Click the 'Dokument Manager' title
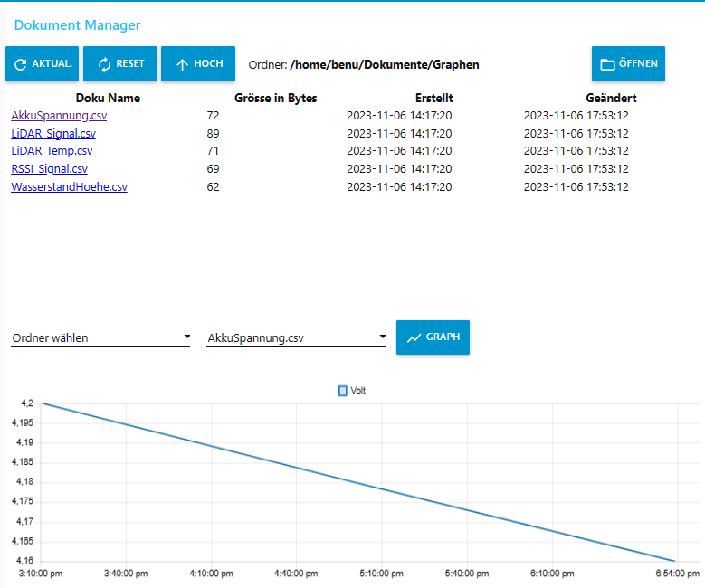Image resolution: width=705 pixels, height=588 pixels. click(77, 25)
